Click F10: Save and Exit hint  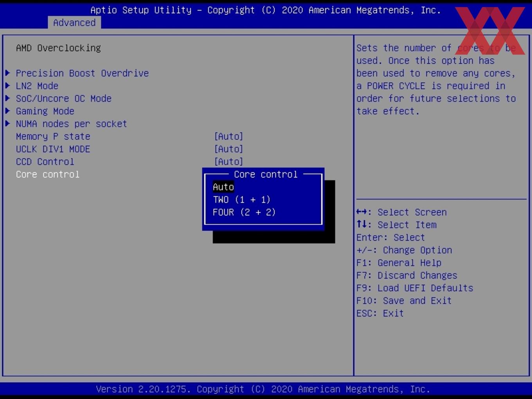[404, 300]
